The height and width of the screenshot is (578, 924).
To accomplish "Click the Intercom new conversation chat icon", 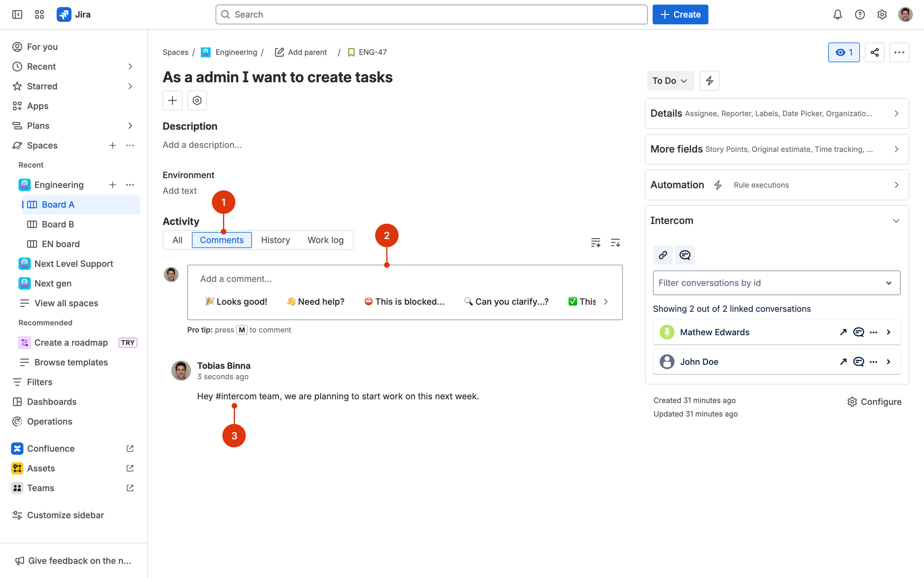I will pyautogui.click(x=685, y=255).
